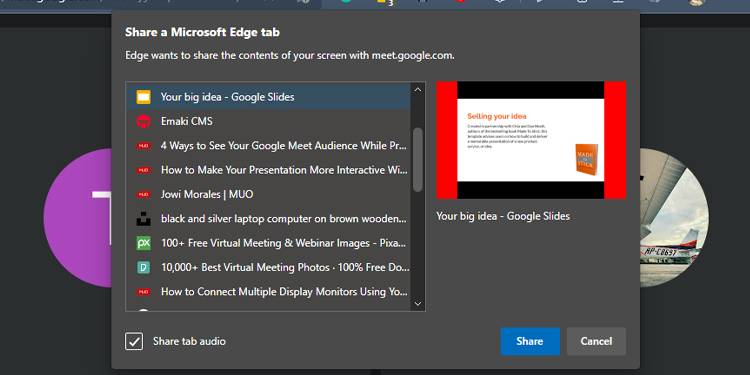Image resolution: width=750 pixels, height=375 pixels.
Task: Click the airplane photo participant avatar in Meet
Action: pos(674,218)
